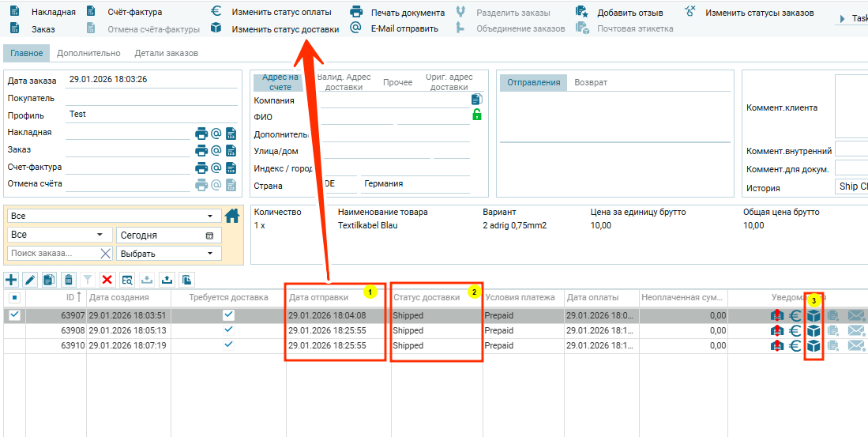Open the 'Сегодня' date picker
This screenshot has width=868, height=437.
209,235
